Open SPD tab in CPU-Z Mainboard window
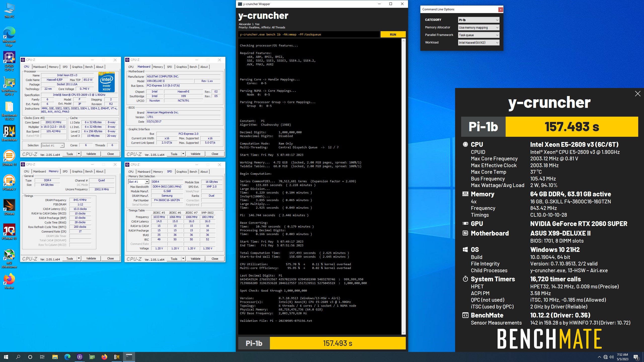The width and height of the screenshot is (644, 362). tap(169, 67)
